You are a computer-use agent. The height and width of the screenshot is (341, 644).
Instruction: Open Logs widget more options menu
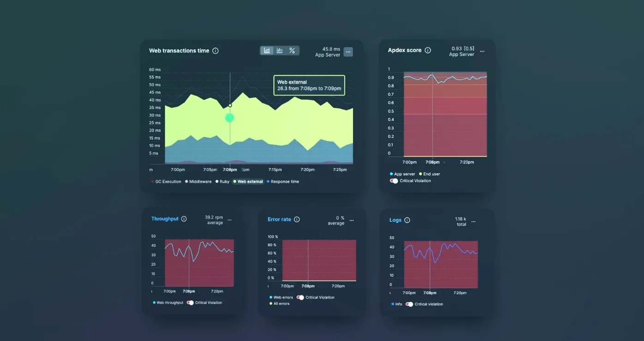point(473,222)
